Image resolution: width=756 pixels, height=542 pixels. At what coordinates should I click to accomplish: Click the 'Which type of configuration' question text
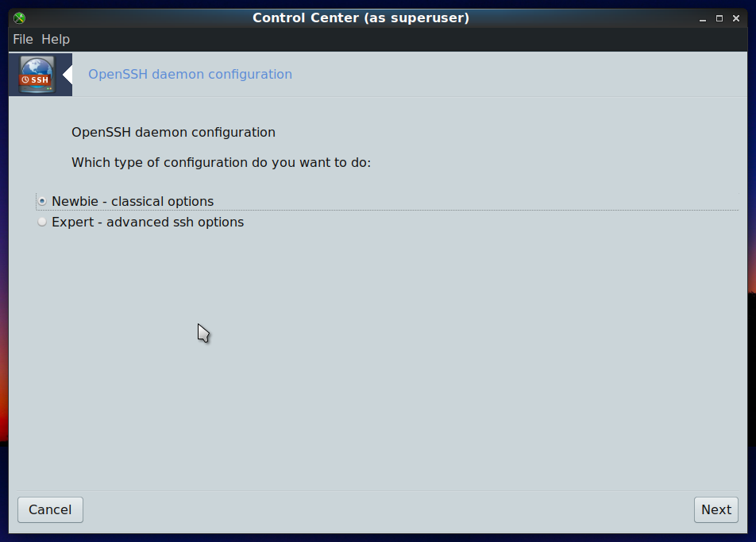[221, 163]
